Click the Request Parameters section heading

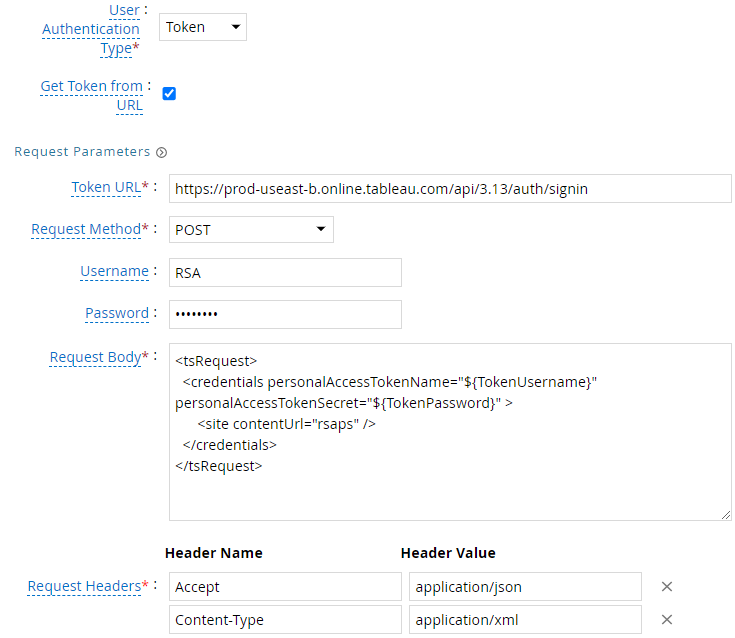tap(82, 152)
